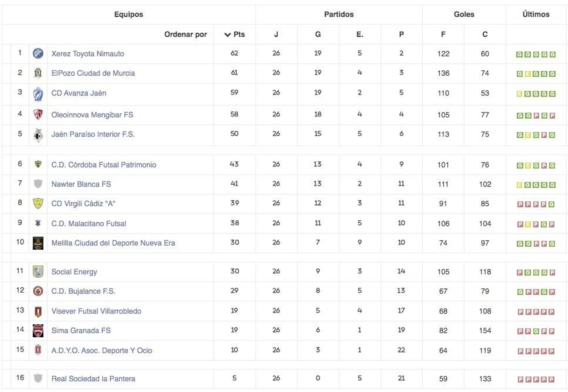Image resolution: width=568 pixels, height=392 pixels.
Task: Click the Social Energy team badge
Action: pos(38,272)
